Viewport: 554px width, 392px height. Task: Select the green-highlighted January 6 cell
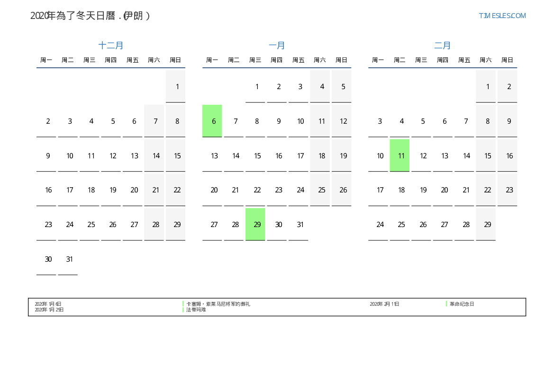click(212, 121)
